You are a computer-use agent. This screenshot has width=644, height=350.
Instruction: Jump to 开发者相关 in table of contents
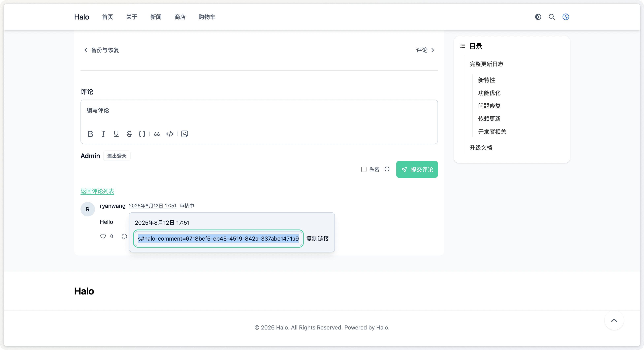click(492, 132)
